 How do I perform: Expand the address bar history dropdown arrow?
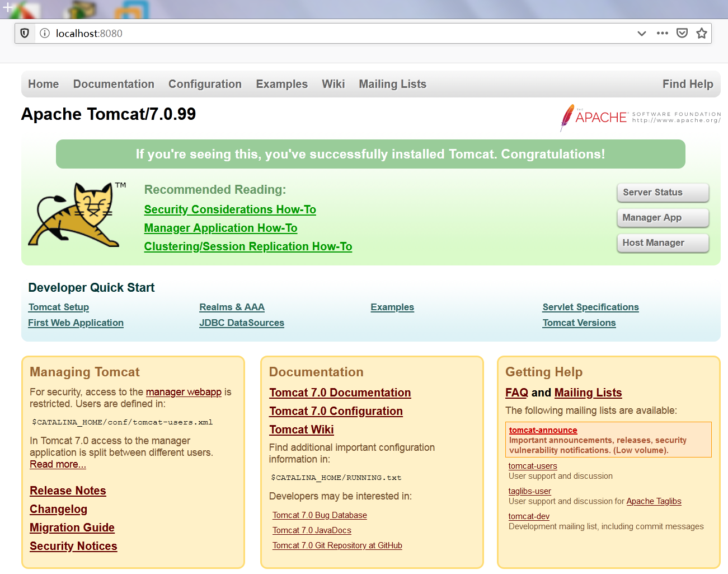coord(642,33)
